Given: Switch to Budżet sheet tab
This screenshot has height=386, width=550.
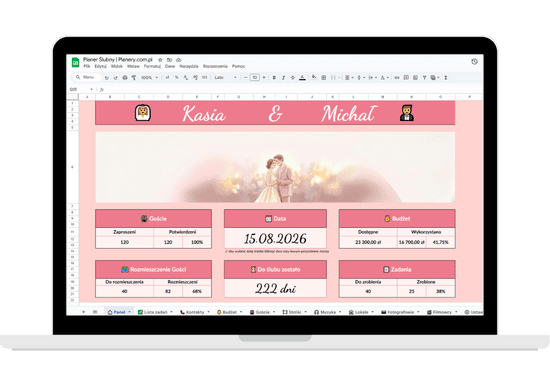Looking at the screenshot, I should click(x=229, y=312).
